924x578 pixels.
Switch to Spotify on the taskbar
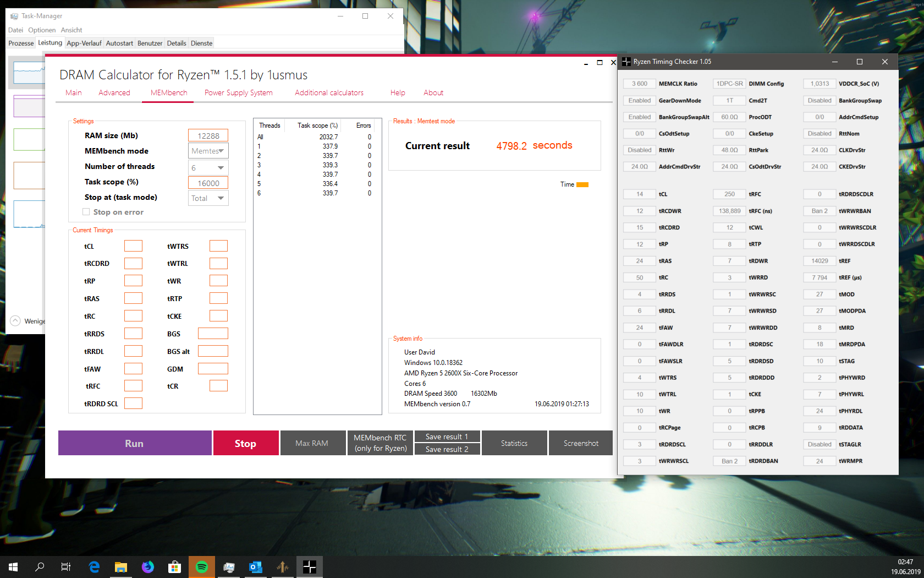point(202,566)
